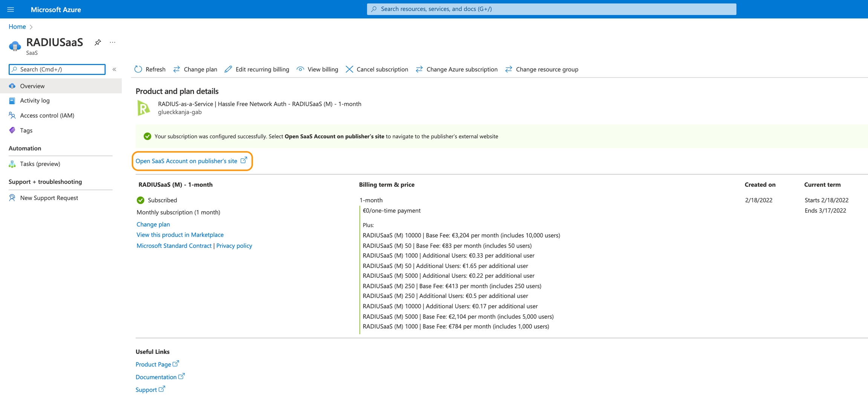Collapse the left sidebar with the chevron
Screen dimensions: 868x408
coord(115,69)
